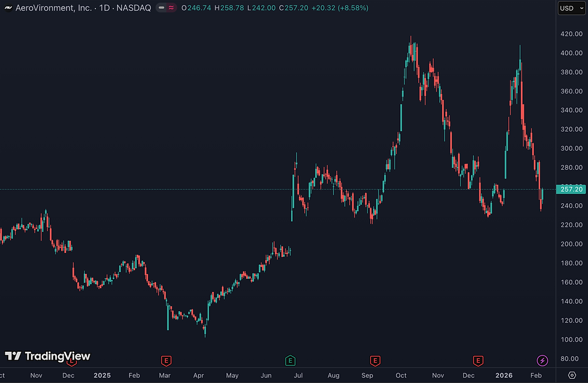The width and height of the screenshot is (588, 383).
Task: Click the open value 246.74
Action: tap(199, 8)
